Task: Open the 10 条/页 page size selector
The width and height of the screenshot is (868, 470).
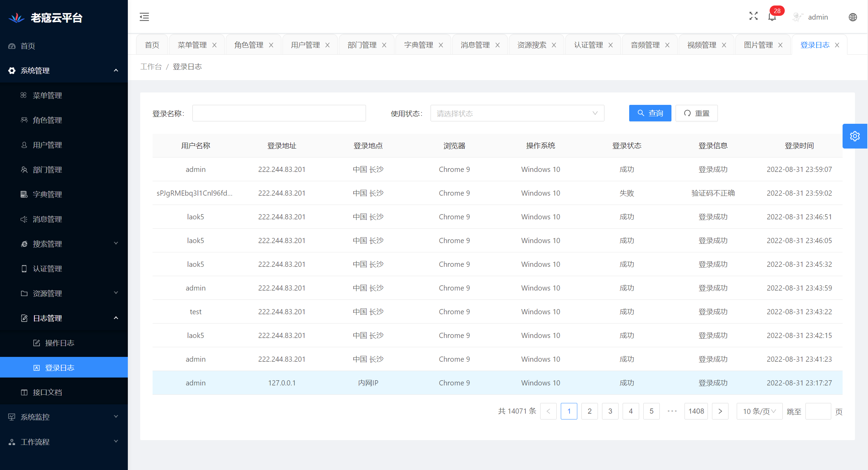Action: pos(759,411)
